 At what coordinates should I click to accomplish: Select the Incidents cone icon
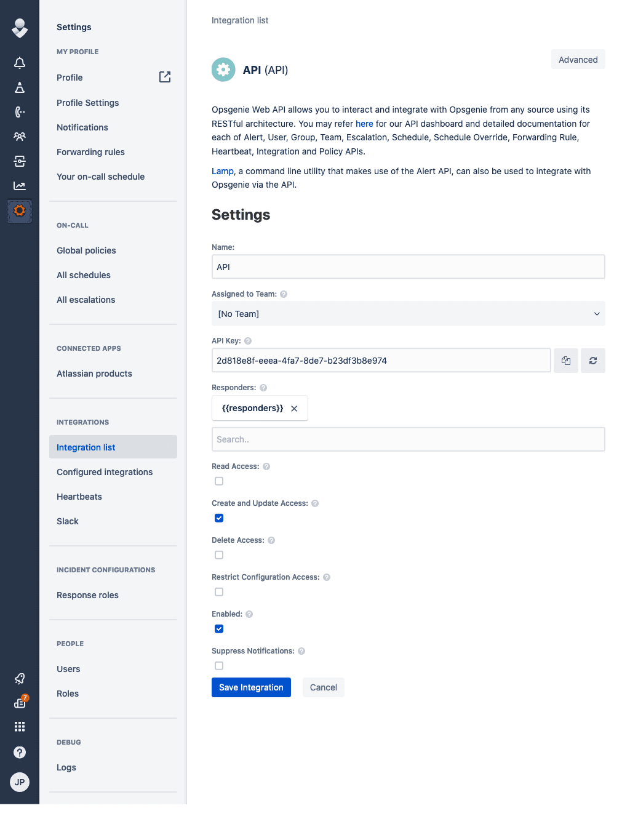click(19, 87)
